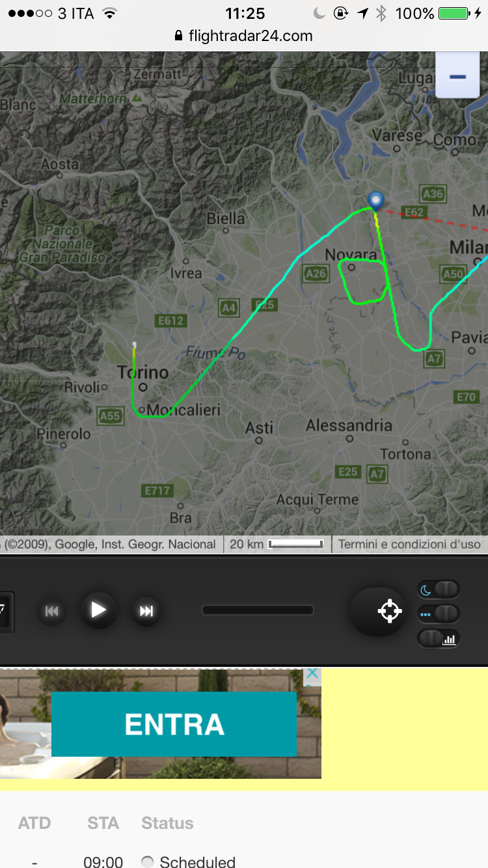
Task: Select the Scheduled status radio indicator
Action: tap(148, 861)
